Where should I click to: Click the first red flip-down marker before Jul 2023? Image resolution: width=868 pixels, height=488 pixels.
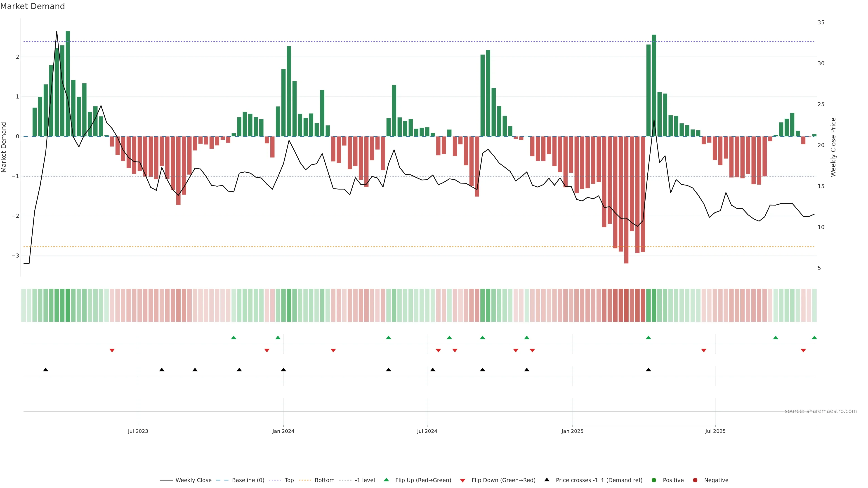112,351
